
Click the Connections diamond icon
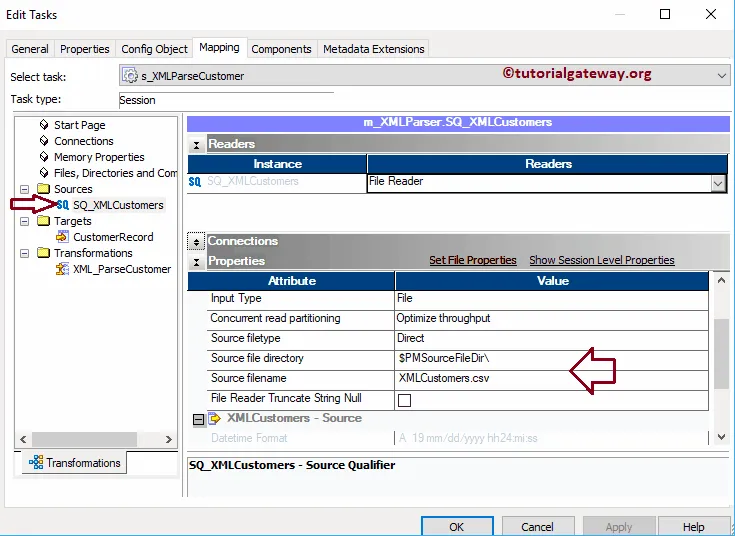pyautogui.click(x=44, y=141)
